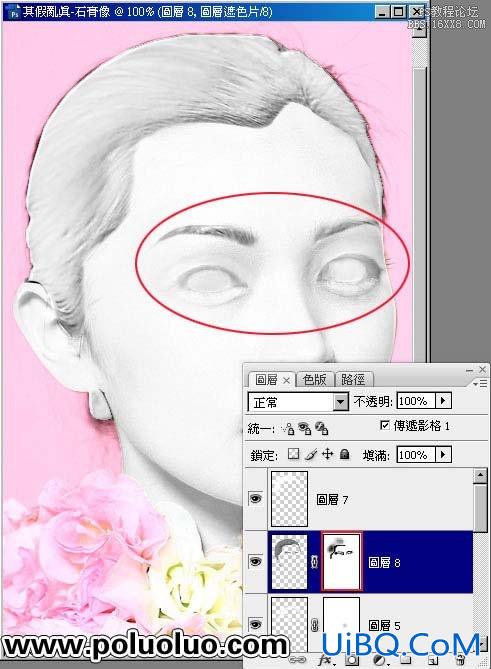Click the 圖層 8 layer name
491x669 pixels.
pyautogui.click(x=384, y=563)
